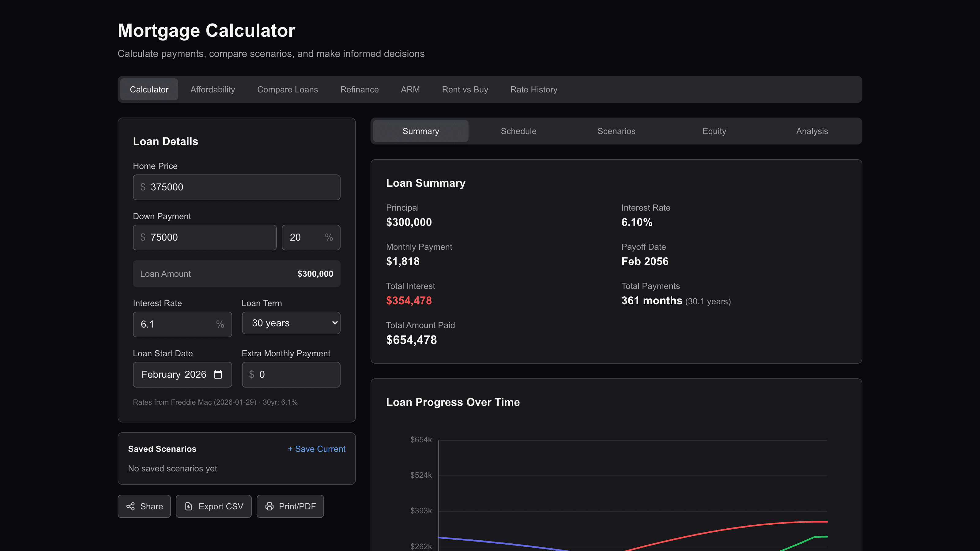980x551 pixels.
Task: Click in the Home Price input field
Action: click(236, 187)
